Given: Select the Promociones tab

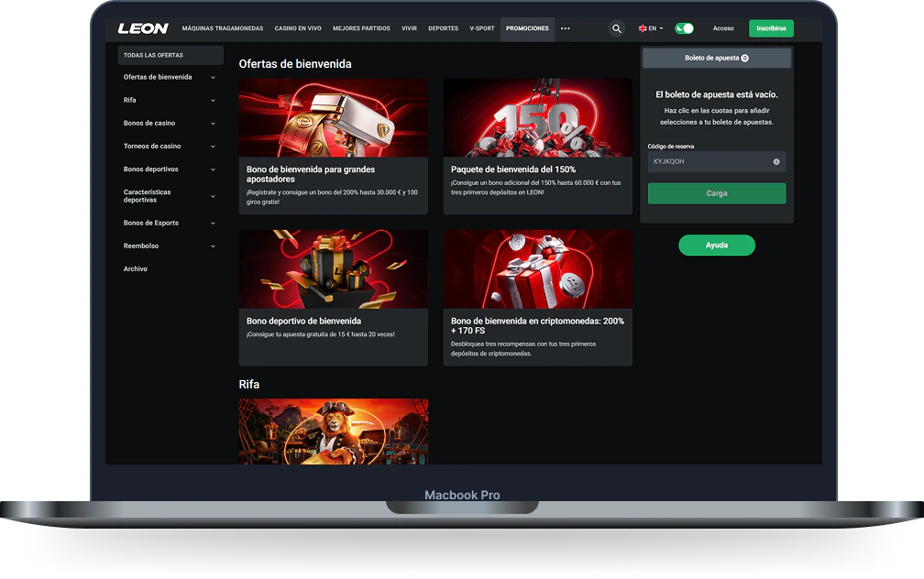Looking at the screenshot, I should tap(527, 28).
